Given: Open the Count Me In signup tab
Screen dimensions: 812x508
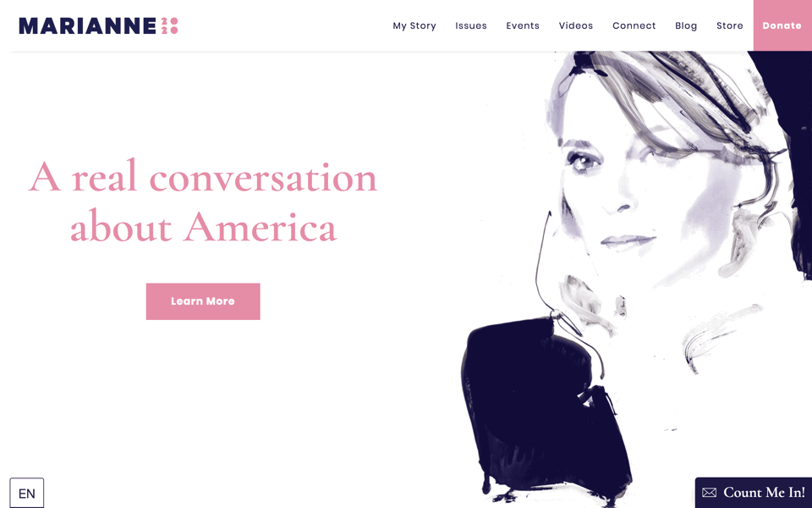Looking at the screenshot, I should (754, 493).
